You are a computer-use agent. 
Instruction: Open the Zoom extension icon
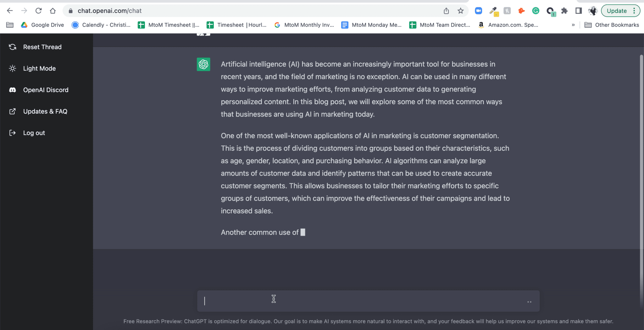click(x=478, y=11)
